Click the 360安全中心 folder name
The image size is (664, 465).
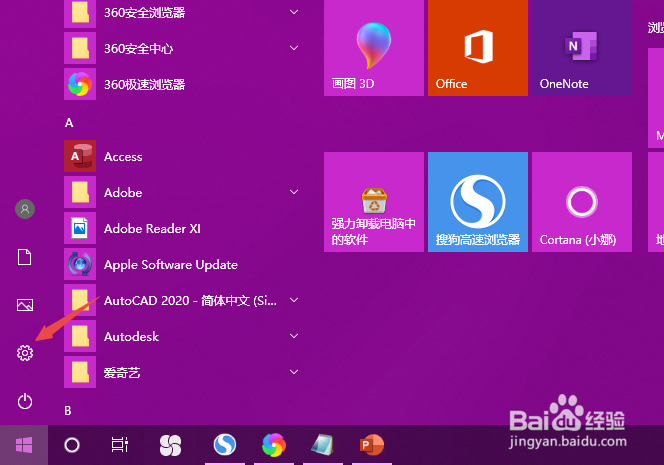(138, 49)
